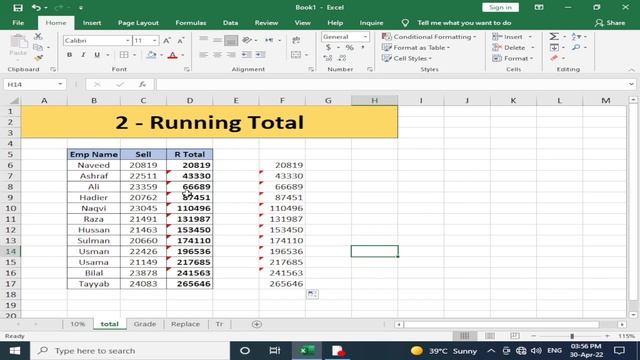Open the Name Box dropdown arrow

click(60, 84)
